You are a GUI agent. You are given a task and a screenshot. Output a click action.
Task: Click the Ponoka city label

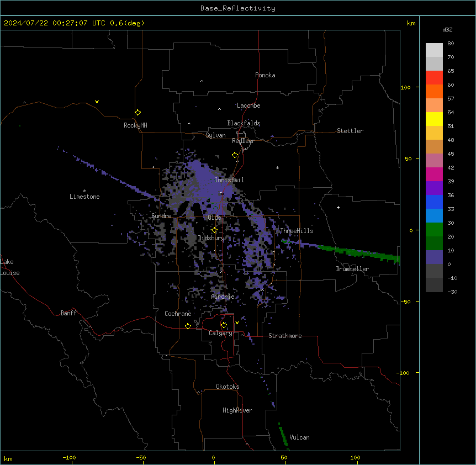(265, 75)
